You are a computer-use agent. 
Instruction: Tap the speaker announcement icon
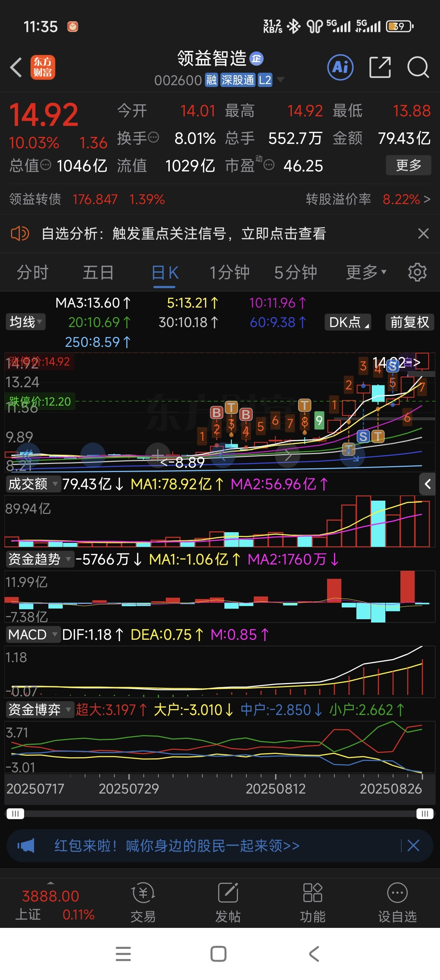click(20, 233)
